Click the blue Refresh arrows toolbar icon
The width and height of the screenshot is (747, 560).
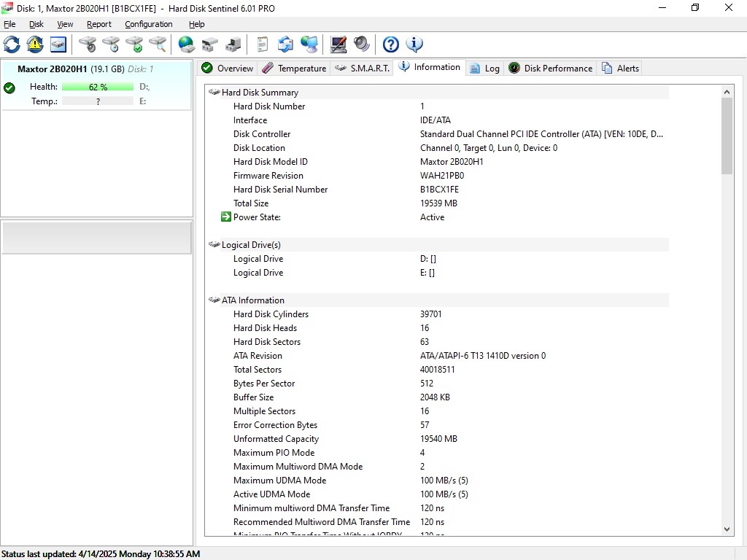point(12,44)
